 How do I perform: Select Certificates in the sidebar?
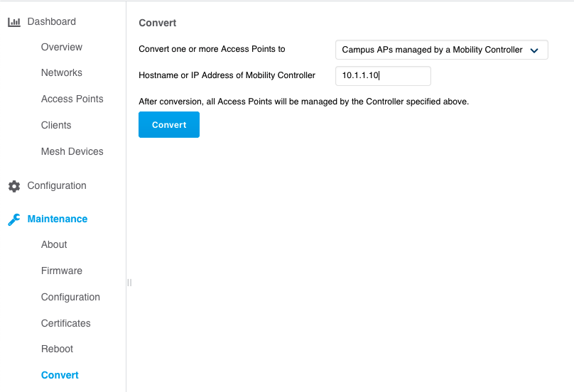66,324
